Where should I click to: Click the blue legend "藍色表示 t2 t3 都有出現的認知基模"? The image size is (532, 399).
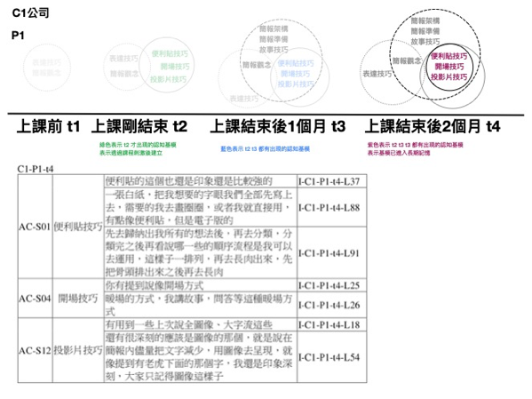(265, 148)
